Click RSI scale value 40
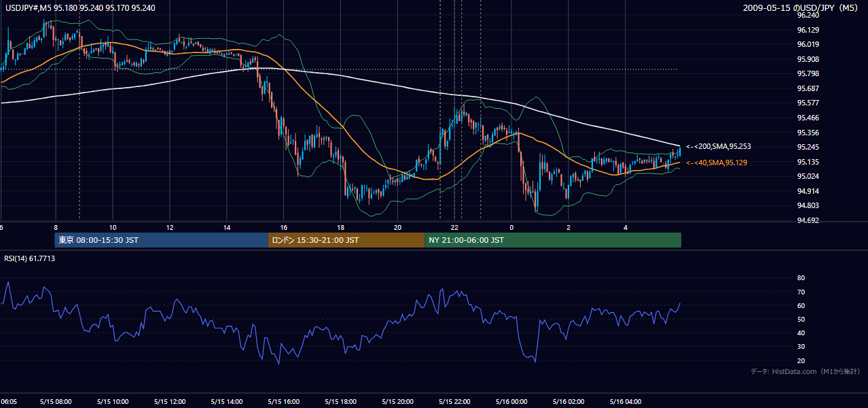The width and height of the screenshot is (868, 408). (801, 333)
